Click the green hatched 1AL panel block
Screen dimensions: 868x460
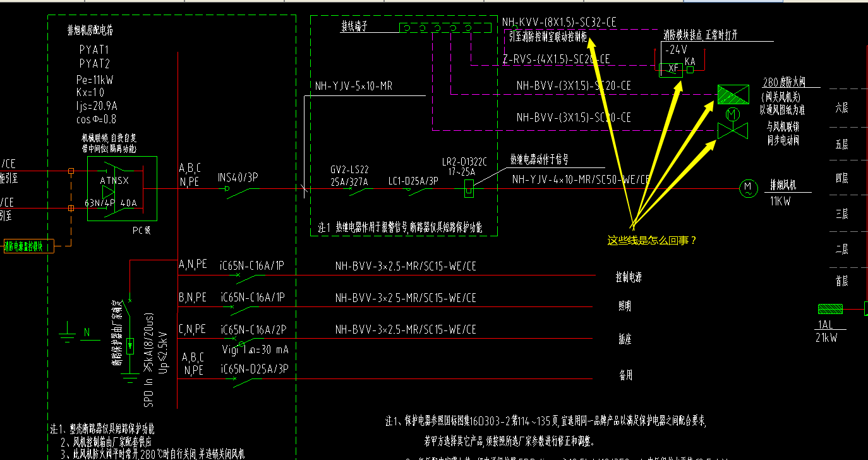click(x=830, y=309)
